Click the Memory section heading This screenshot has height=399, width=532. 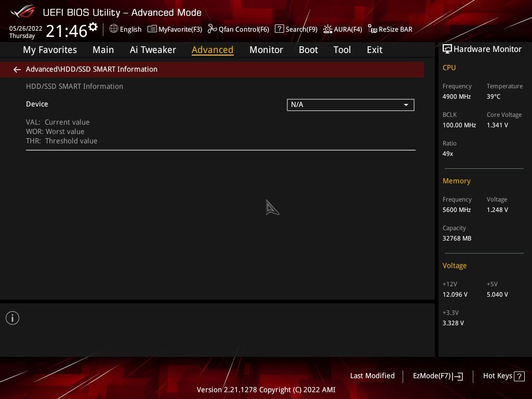[456, 181]
